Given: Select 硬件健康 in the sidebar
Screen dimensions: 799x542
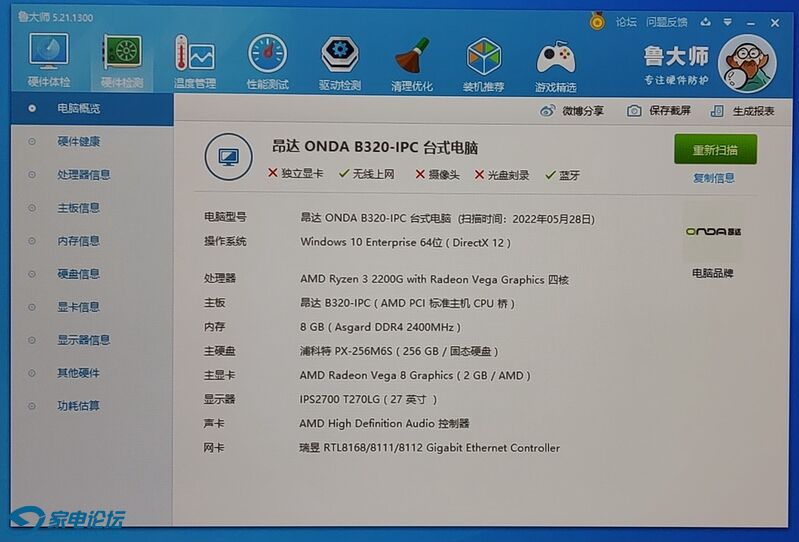Looking at the screenshot, I should [x=78, y=141].
